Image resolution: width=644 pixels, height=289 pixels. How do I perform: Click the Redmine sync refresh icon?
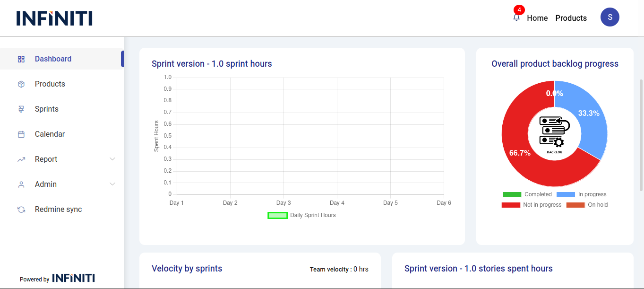click(x=21, y=210)
